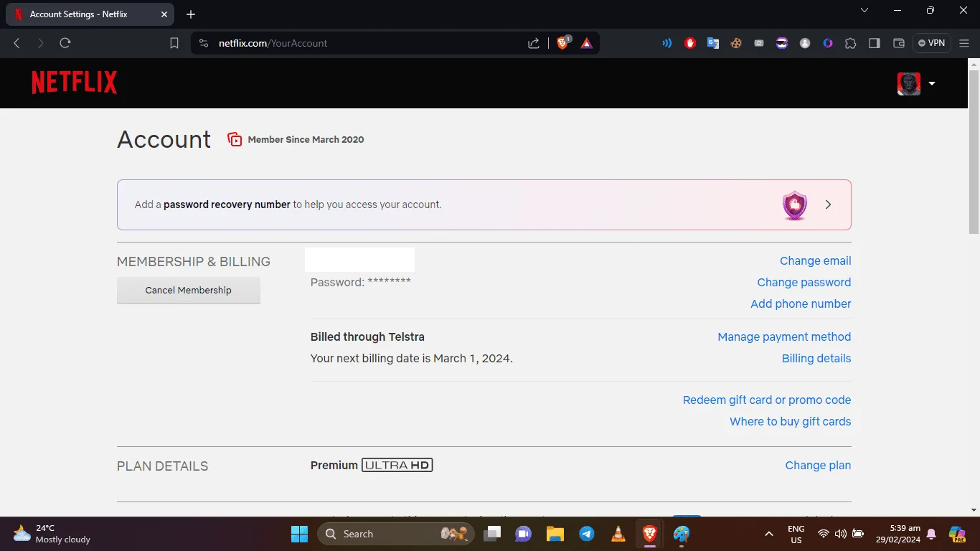
Task: Click the Netflix logo
Action: [x=75, y=83]
